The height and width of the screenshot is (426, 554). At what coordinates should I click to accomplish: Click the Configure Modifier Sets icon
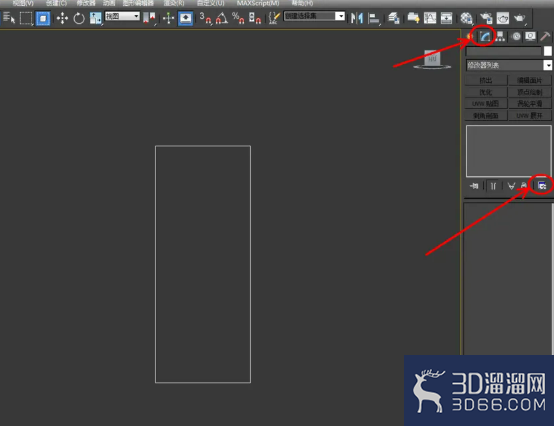click(542, 185)
